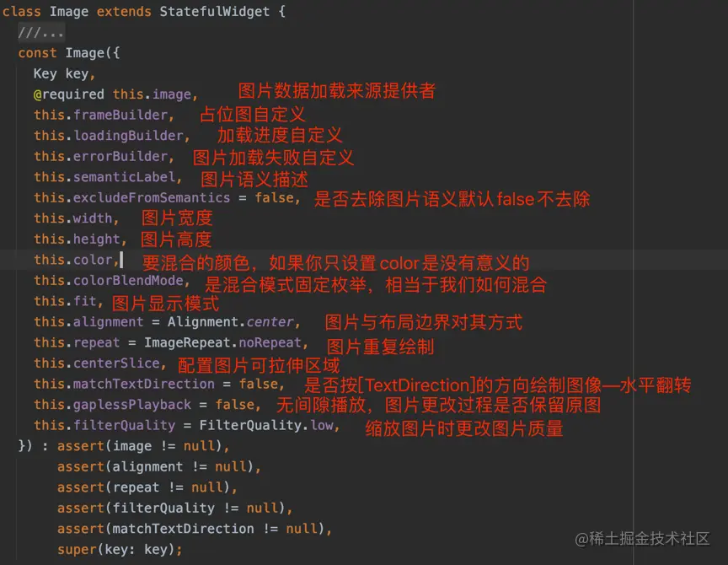Click red annotation '加载进度自定义'
The image size is (728, 565).
coord(280,135)
